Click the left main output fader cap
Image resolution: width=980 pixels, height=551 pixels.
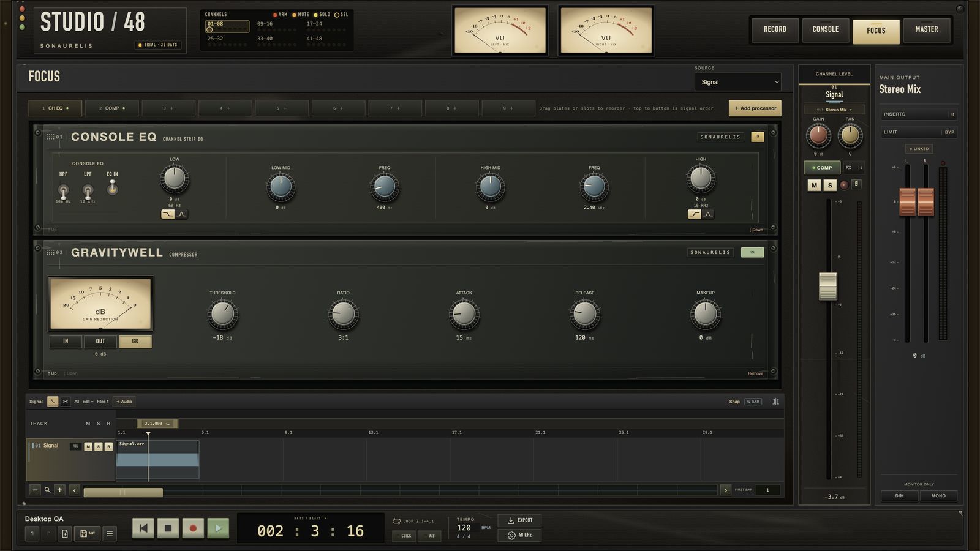(907, 201)
